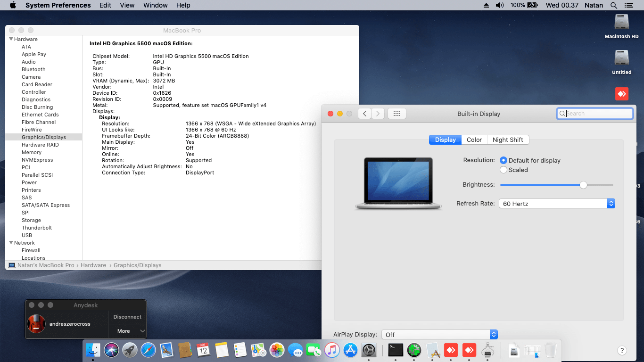The image size is (644, 362).
Task: Open the Natan user menu
Action: [x=593, y=5]
